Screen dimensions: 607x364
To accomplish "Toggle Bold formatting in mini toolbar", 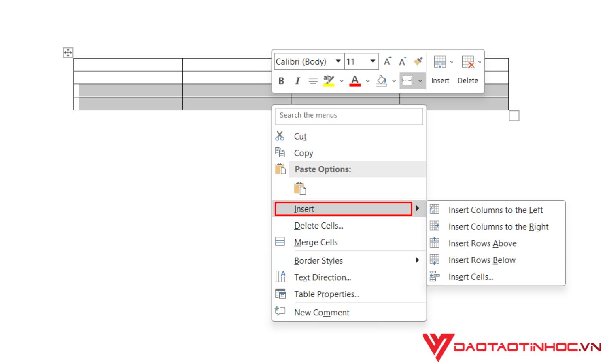I will [281, 81].
